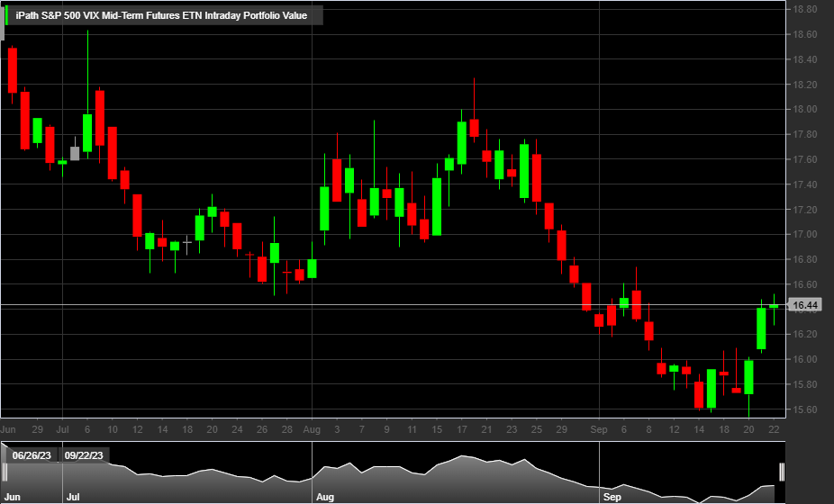Click the 17.40 price axis label
The width and height of the screenshot is (834, 504).
(805, 184)
